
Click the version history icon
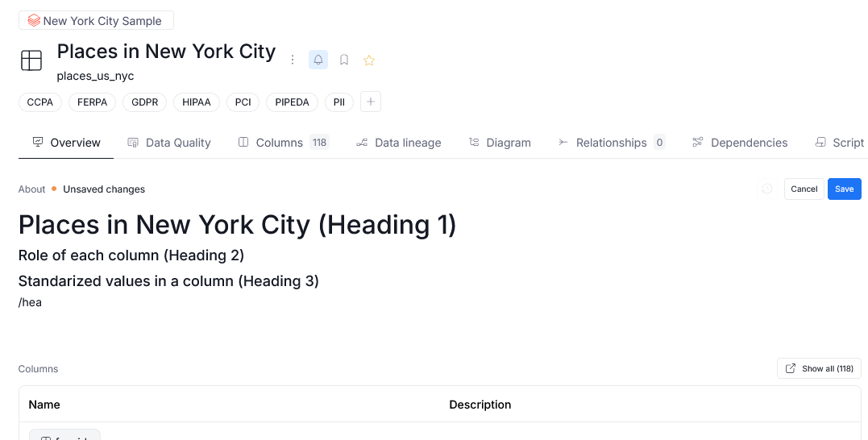tap(767, 189)
